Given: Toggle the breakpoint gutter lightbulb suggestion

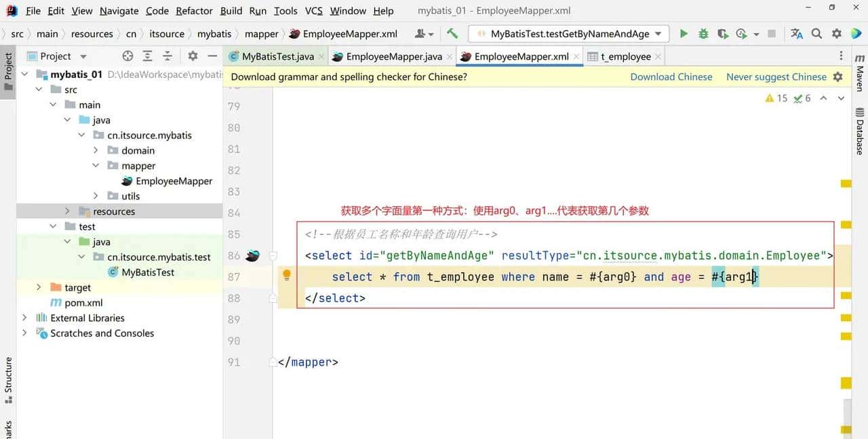Looking at the screenshot, I should point(286,274).
